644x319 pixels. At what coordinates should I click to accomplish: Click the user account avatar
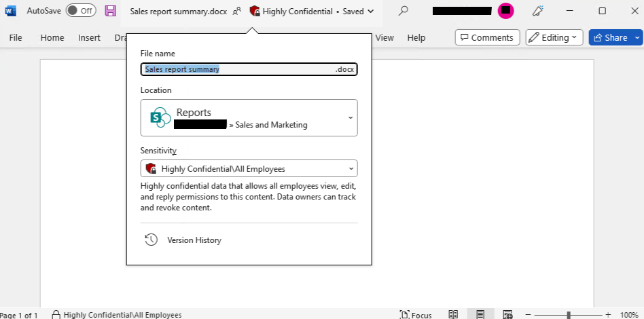(x=505, y=11)
